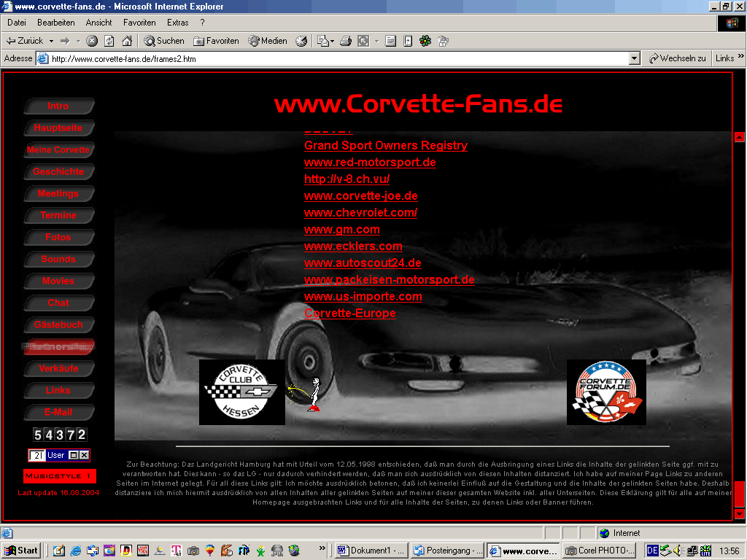
Task: Switch to Corel PHOTO taskbar window
Action: point(600,551)
